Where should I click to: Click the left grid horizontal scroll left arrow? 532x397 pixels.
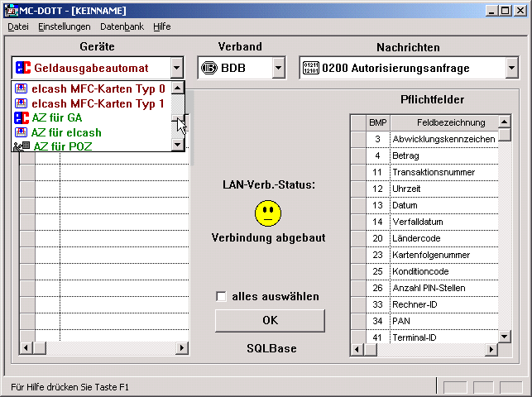coord(26,348)
